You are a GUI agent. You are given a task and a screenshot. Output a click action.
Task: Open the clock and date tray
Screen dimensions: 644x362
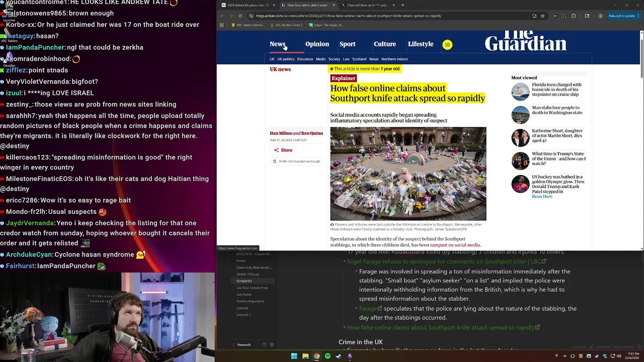[x=632, y=356]
